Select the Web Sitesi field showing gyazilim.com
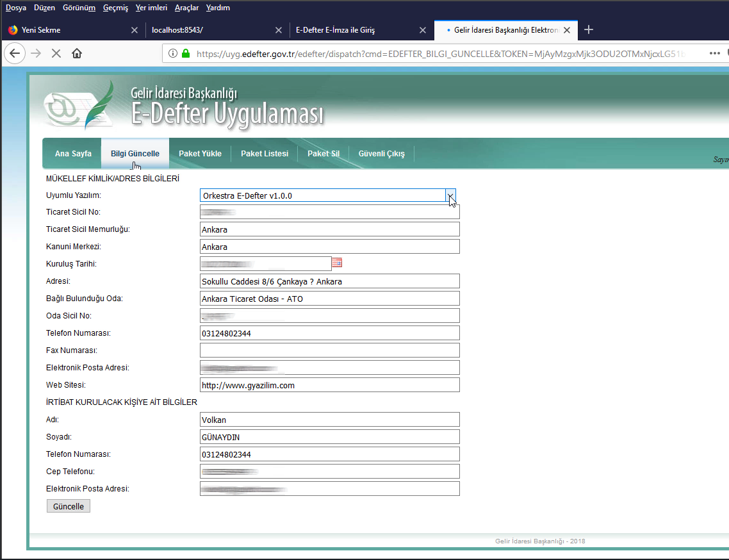 (x=329, y=384)
